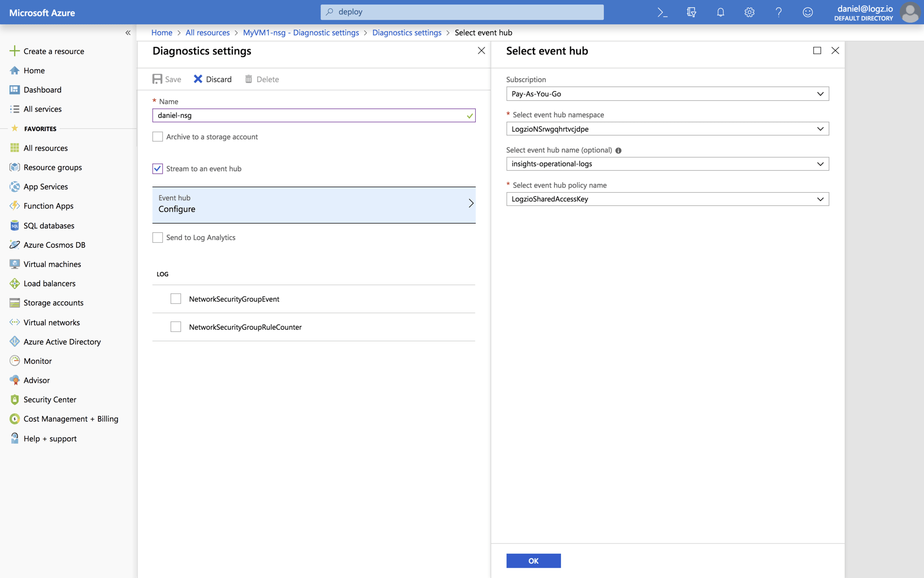The height and width of the screenshot is (578, 924).
Task: Open the event hub name dropdown
Action: (667, 164)
